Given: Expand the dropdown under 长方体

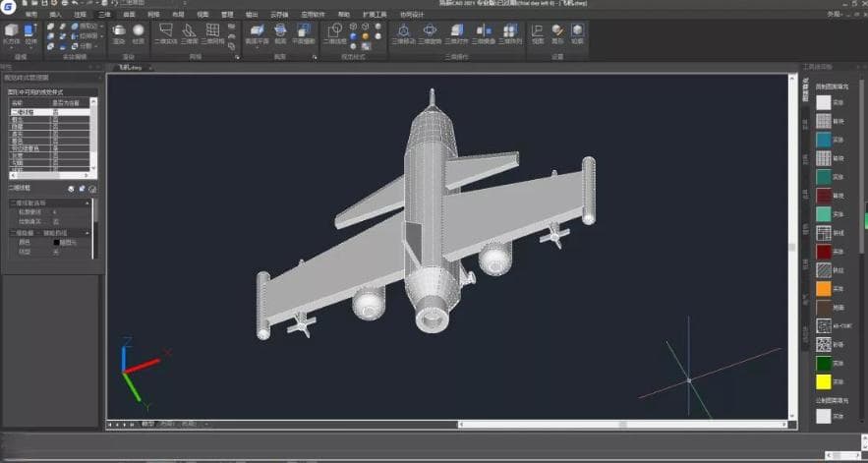Looking at the screenshot, I should click(11, 47).
